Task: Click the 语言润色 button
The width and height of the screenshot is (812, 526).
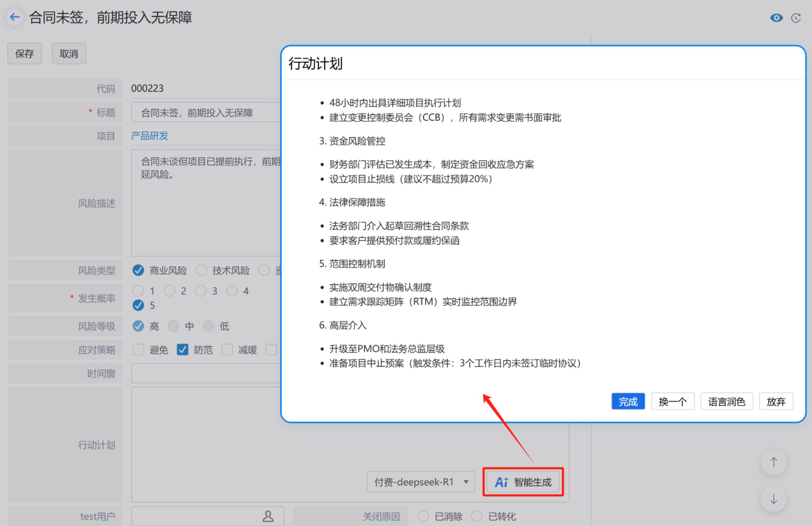Action: pyautogui.click(x=726, y=401)
